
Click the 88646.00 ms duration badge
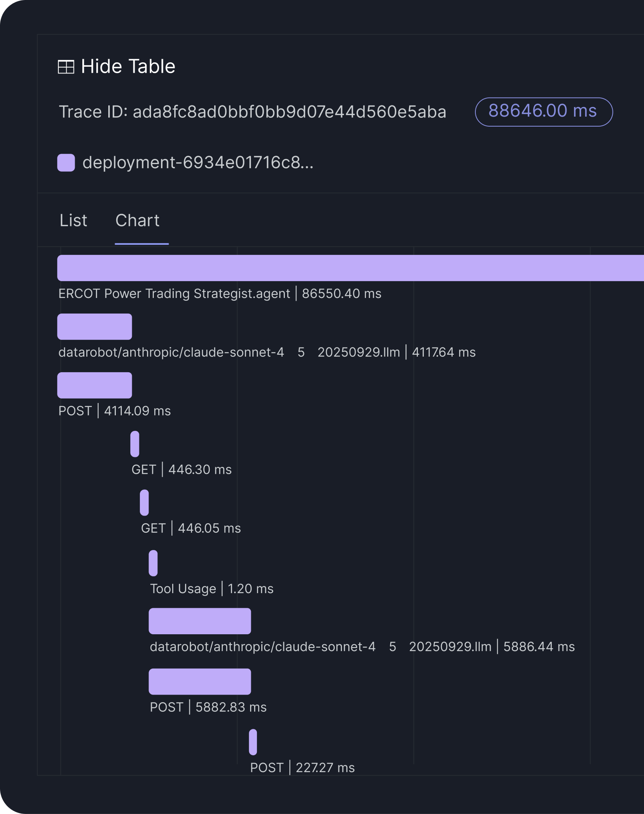point(543,111)
